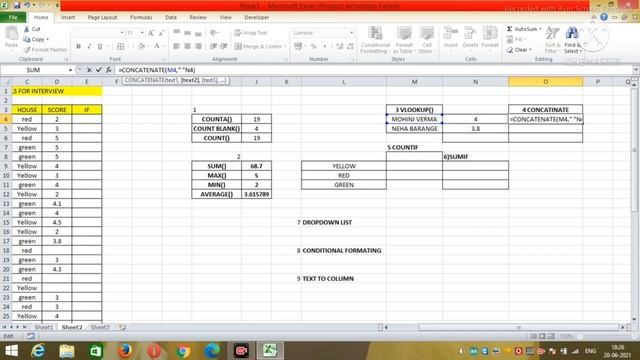Toggle Underline formatting
640x360 pixels.
coord(100,47)
